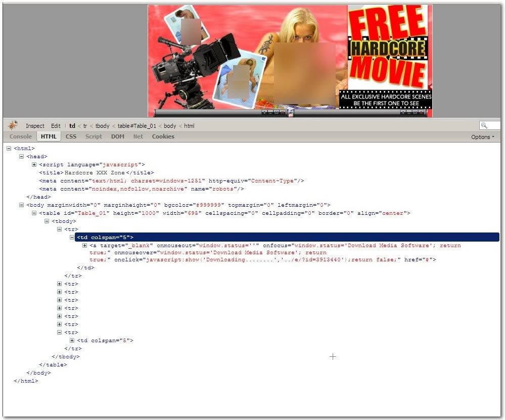Click the Firebug bug icon
The image size is (505, 420).
(13, 125)
